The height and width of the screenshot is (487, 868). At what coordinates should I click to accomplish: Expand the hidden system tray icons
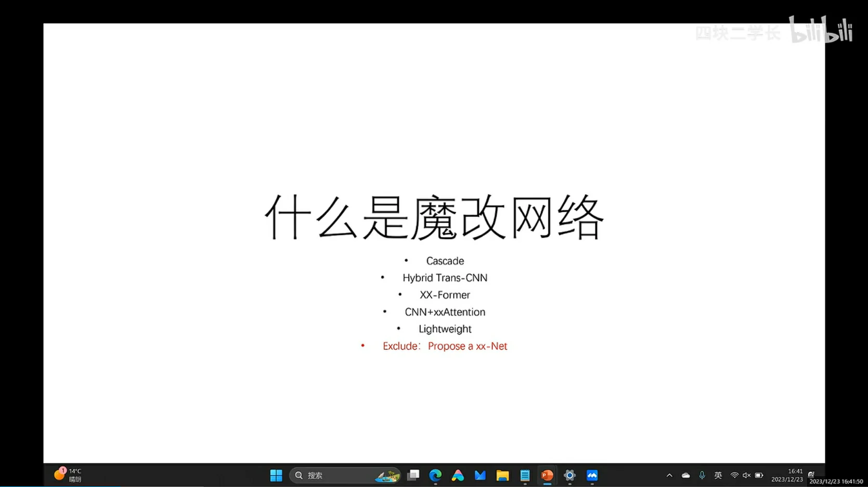point(669,475)
